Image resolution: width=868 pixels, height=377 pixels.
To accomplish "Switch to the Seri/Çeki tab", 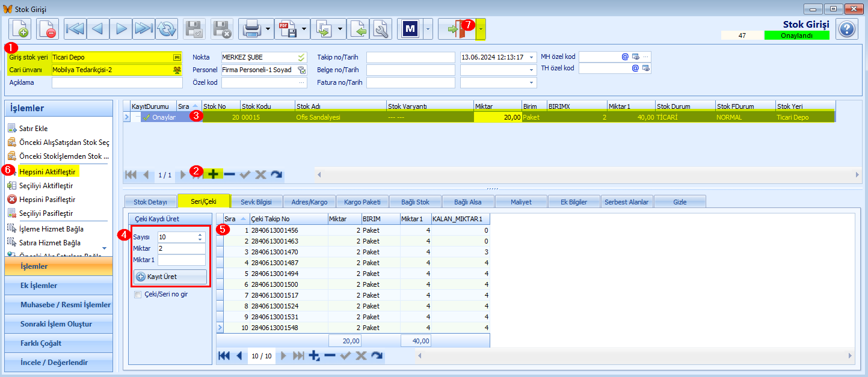I will [205, 201].
